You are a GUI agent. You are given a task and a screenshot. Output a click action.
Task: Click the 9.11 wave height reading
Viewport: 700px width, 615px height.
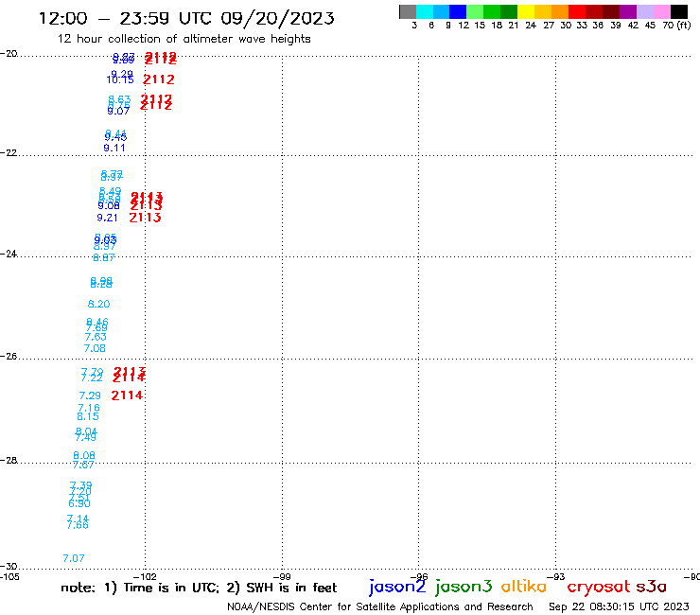coord(114,148)
